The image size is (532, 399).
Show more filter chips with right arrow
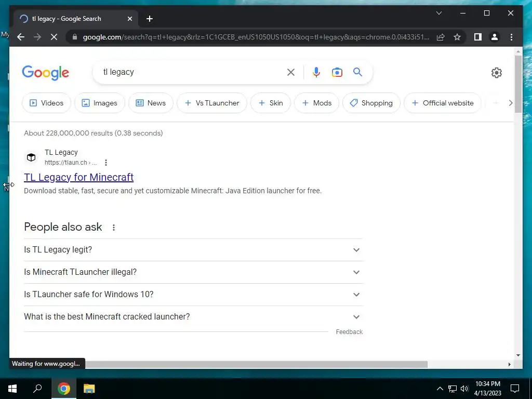510,103
